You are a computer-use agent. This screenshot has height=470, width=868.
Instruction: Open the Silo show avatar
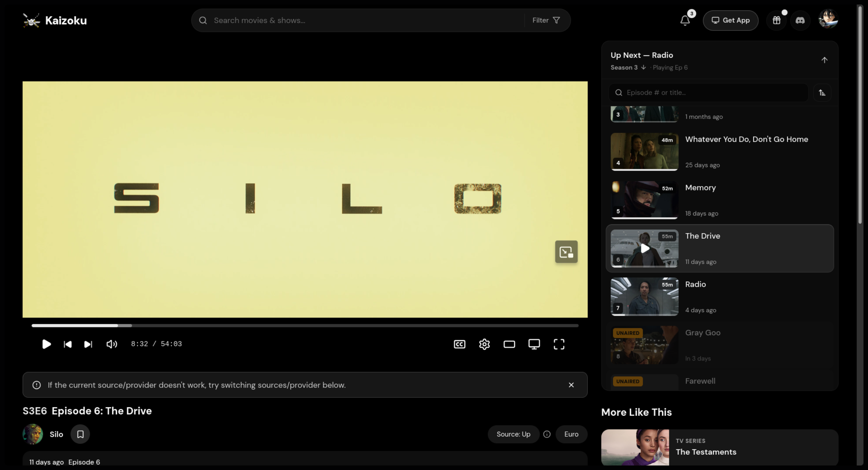click(x=33, y=434)
